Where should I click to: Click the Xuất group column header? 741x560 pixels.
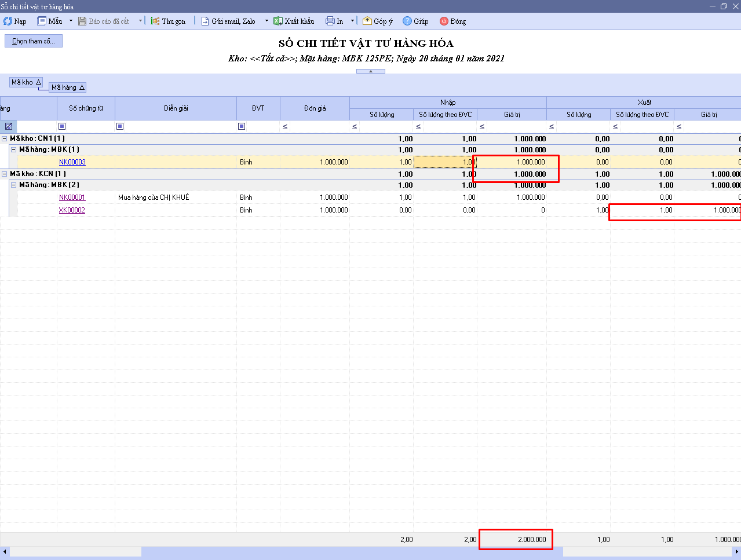point(644,103)
